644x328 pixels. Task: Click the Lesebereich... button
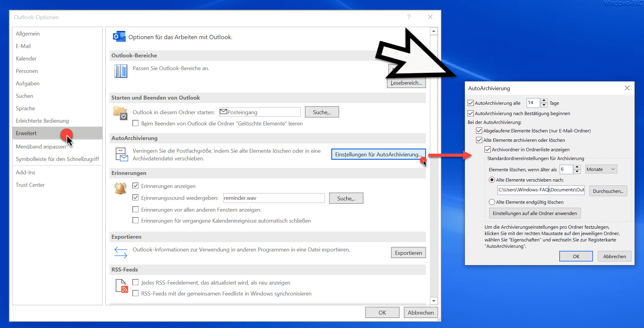click(x=406, y=83)
